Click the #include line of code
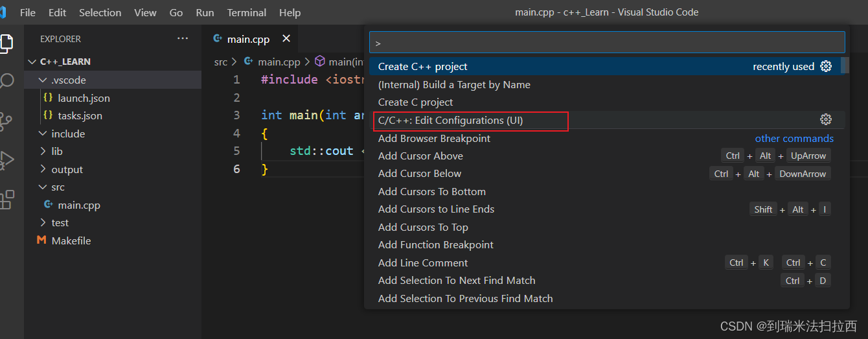 [312, 80]
